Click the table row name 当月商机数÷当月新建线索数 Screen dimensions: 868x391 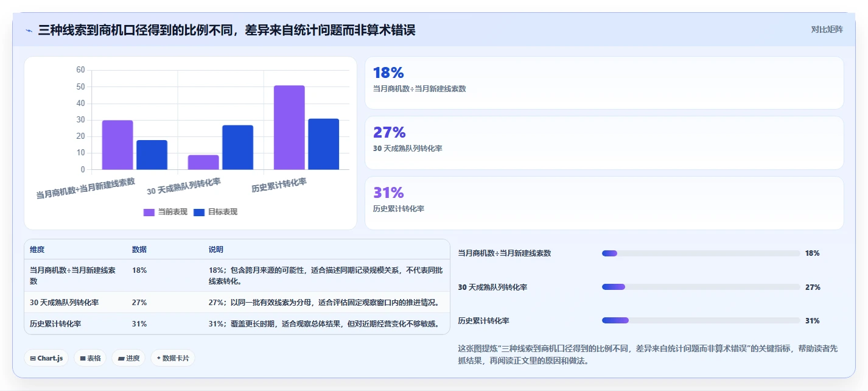73,275
